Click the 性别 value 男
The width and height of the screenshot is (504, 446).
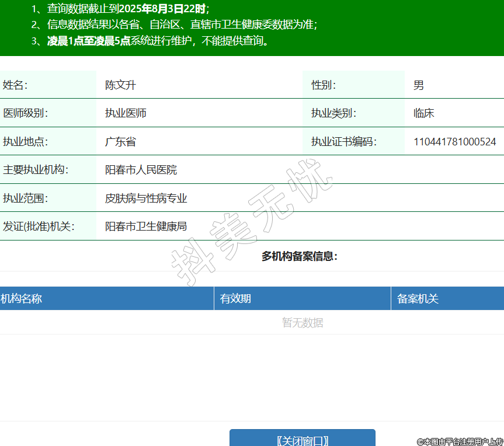point(418,85)
